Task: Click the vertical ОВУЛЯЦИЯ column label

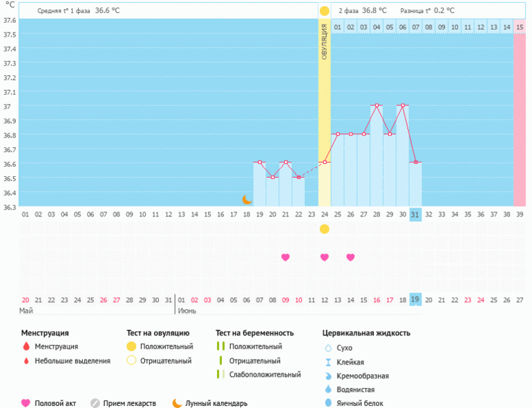Action: 324,41
